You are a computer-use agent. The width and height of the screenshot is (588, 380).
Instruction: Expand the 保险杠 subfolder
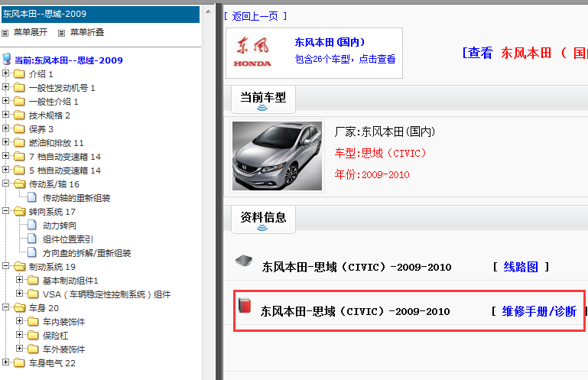pyautogui.click(x=20, y=335)
